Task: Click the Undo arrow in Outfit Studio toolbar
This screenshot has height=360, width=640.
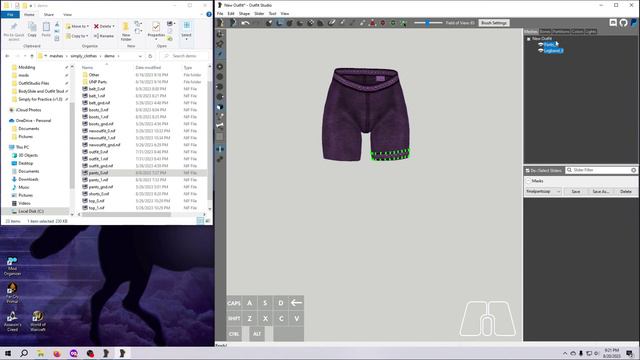Action: tap(245, 23)
